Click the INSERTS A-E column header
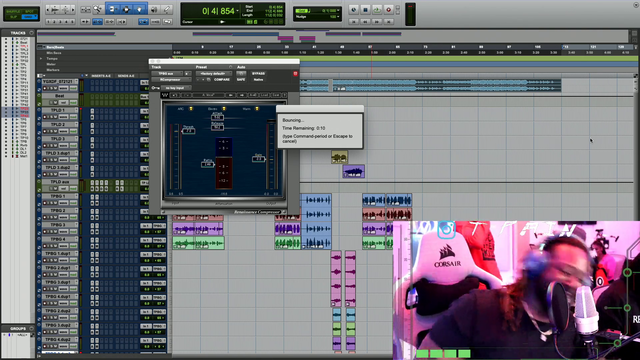This screenshot has width=640, height=360. click(101, 76)
